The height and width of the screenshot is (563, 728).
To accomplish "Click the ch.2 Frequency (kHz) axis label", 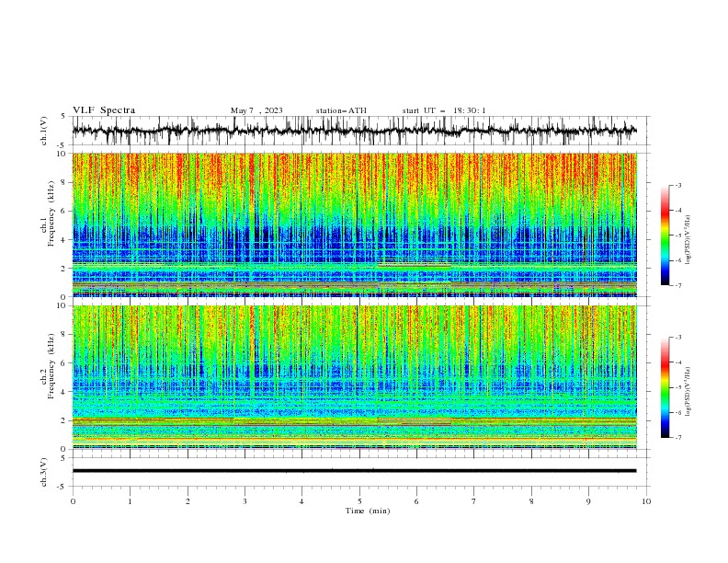I will click(48, 366).
